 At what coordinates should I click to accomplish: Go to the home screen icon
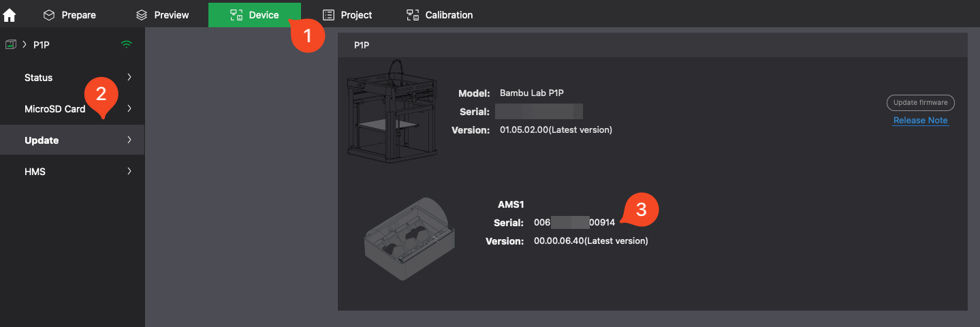click(10, 14)
